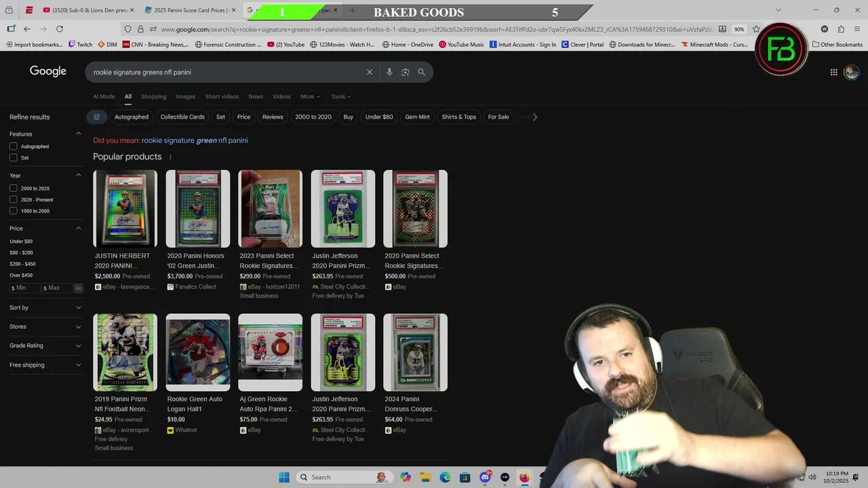Open Google Lens image search
The width and height of the screenshot is (868, 488).
tap(406, 72)
